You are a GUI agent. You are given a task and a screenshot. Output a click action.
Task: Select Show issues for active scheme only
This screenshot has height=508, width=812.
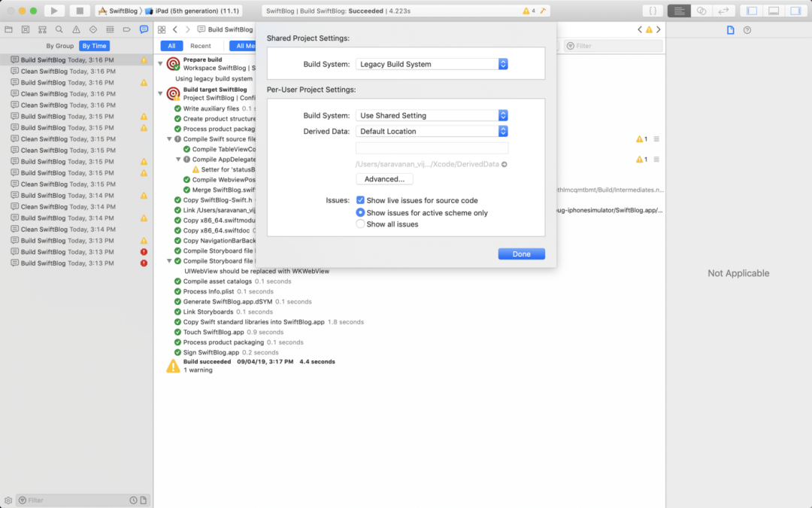click(x=360, y=212)
